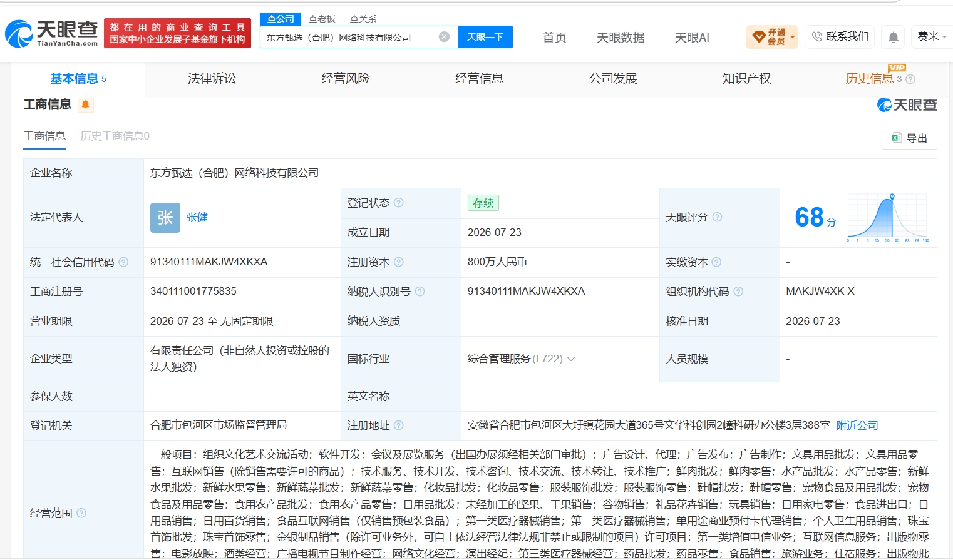This screenshot has height=560, width=953.
Task: Click the 天眼一下 search button
Action: 485,37
